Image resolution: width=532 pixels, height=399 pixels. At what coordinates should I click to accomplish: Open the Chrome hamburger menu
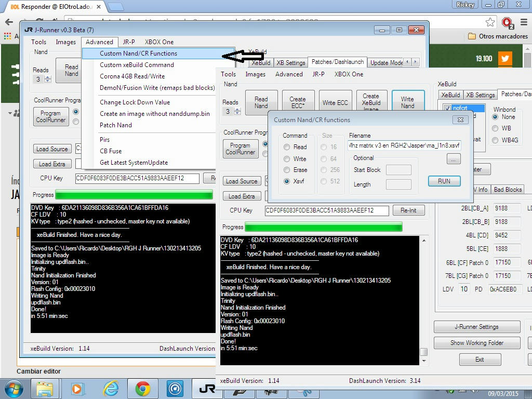coord(524,22)
